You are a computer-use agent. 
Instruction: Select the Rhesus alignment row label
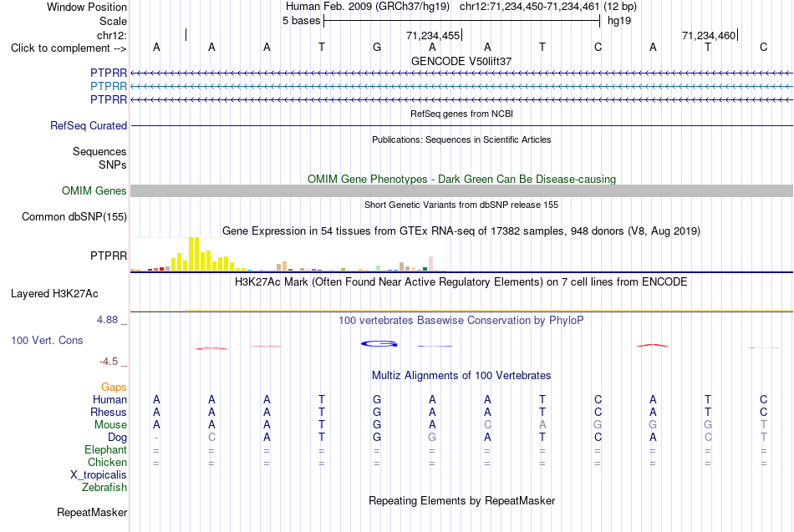pyautogui.click(x=109, y=412)
